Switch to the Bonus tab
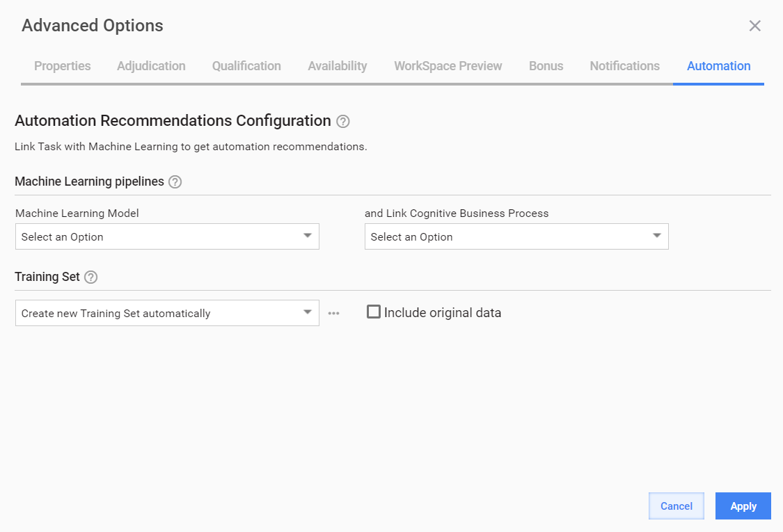 click(x=546, y=66)
